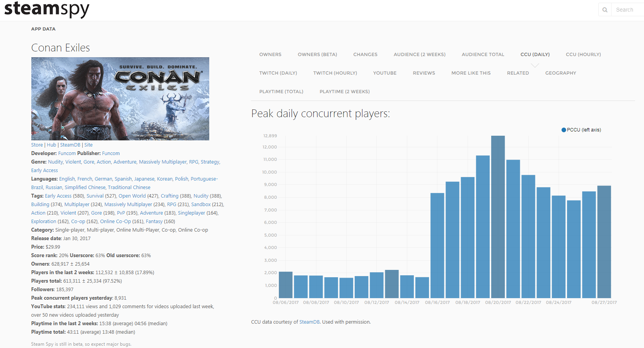Open the SteamDB link under the image
Viewport: 644px width, 348px height.
pyautogui.click(x=70, y=145)
